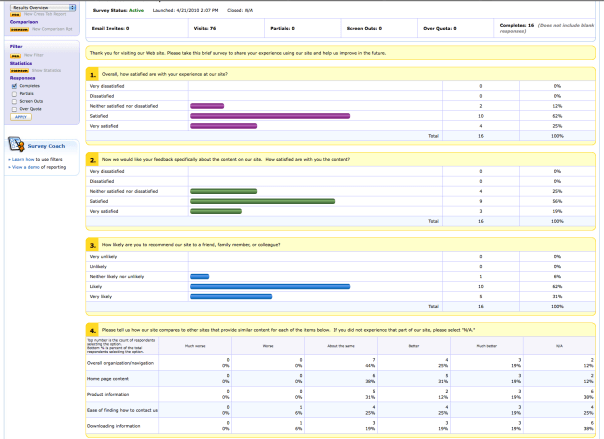Click the question 1 number badge
Screen dimensions: 604x439
(92, 74)
